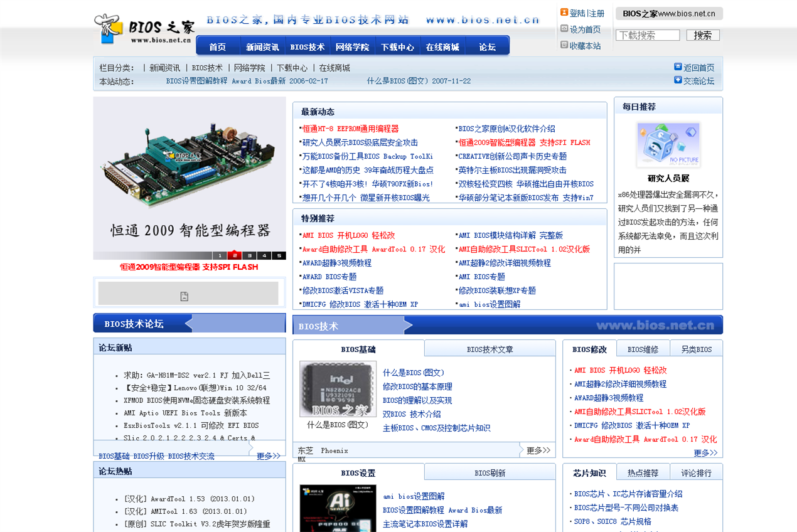Screen dimensions: 797x532
Task: Show slide 4 of the banner
Action: pyautogui.click(x=264, y=255)
